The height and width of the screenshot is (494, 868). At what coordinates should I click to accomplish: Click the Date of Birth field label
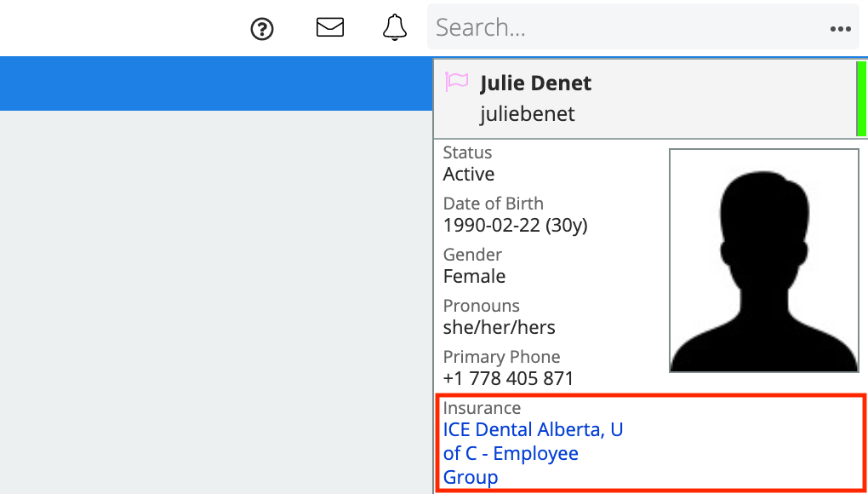[x=493, y=204]
